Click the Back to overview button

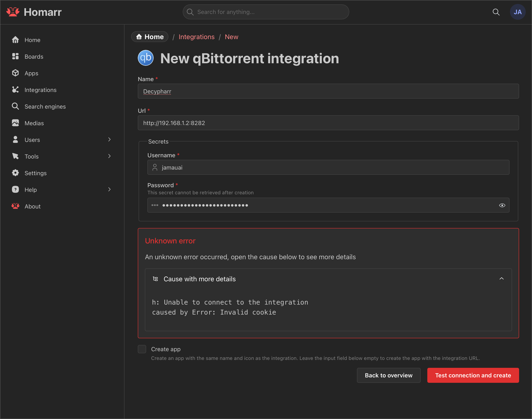[388, 375]
